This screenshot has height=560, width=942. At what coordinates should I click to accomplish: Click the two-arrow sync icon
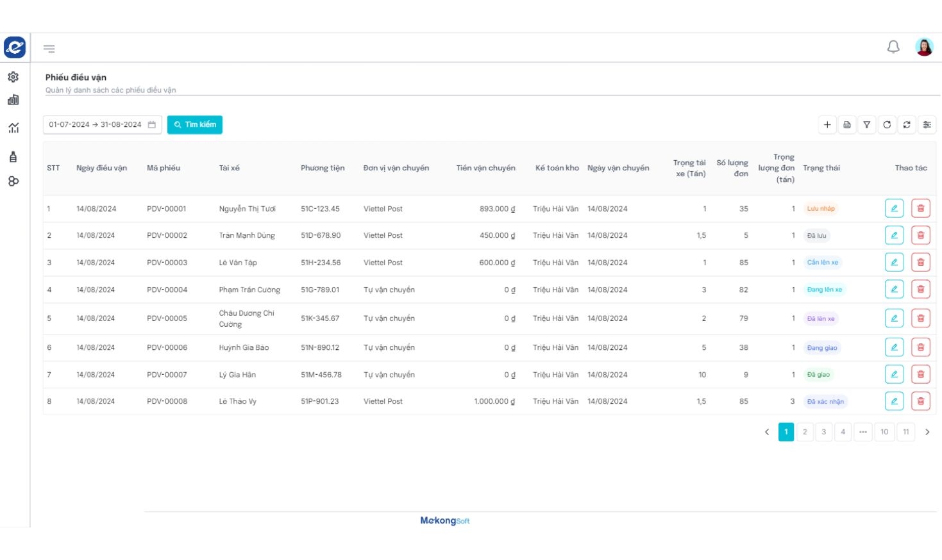point(907,125)
